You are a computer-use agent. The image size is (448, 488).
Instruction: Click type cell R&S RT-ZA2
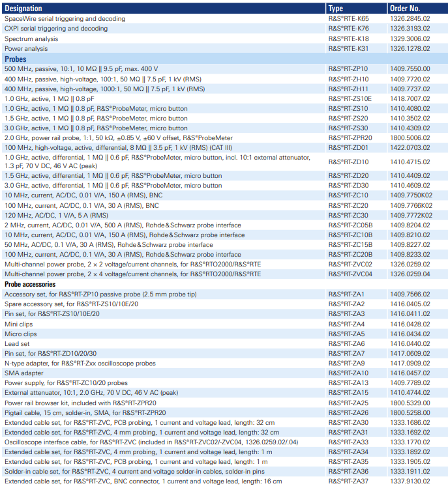[x=346, y=304]
